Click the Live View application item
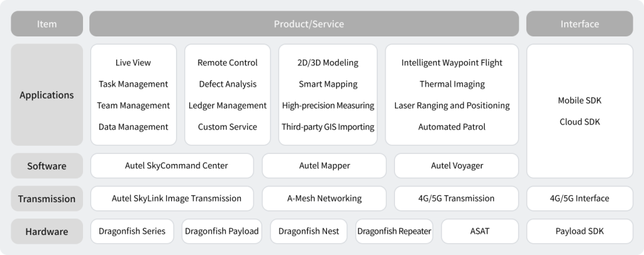The height and width of the screenshot is (255, 644). tap(133, 63)
